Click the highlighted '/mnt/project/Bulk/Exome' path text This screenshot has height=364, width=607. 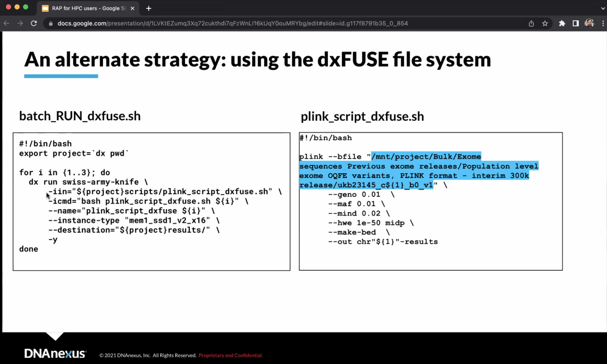(x=426, y=157)
